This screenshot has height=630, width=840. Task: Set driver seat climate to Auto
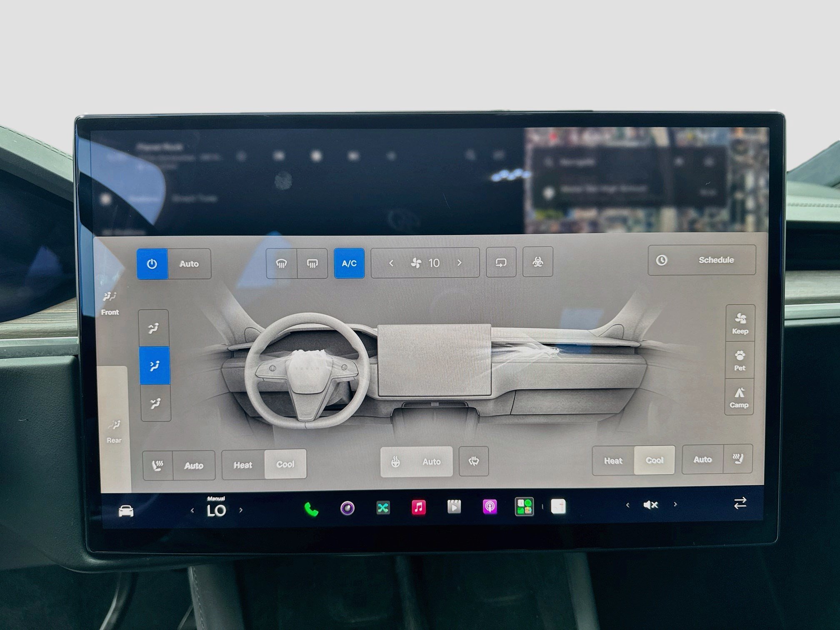click(x=194, y=465)
